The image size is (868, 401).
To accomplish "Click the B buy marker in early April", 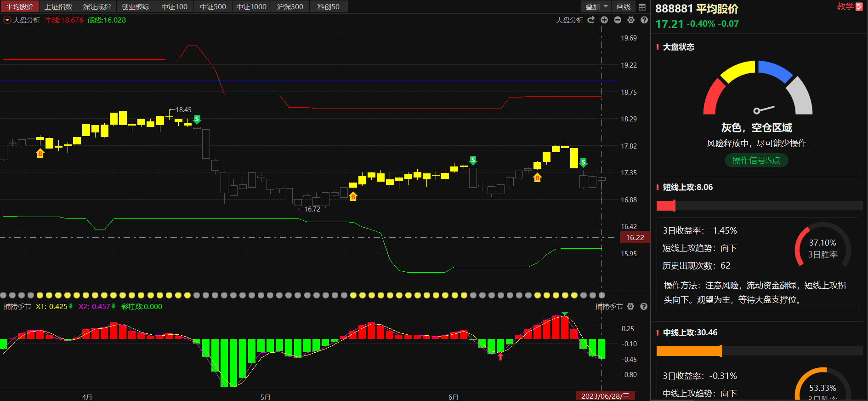I will coord(40,153).
